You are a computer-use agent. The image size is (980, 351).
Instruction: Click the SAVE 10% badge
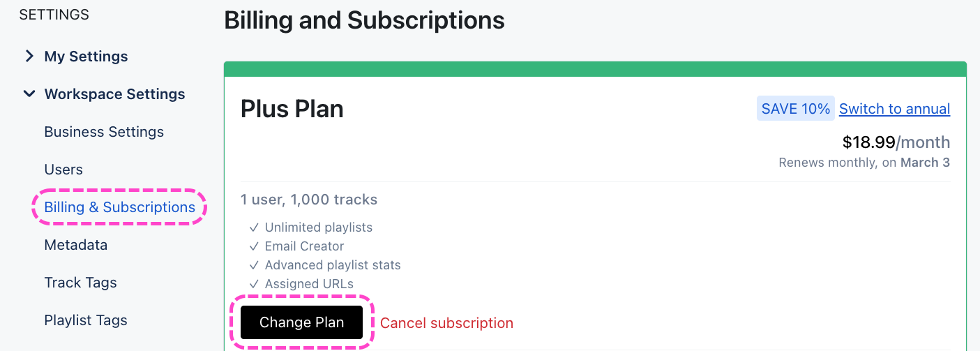(x=795, y=109)
